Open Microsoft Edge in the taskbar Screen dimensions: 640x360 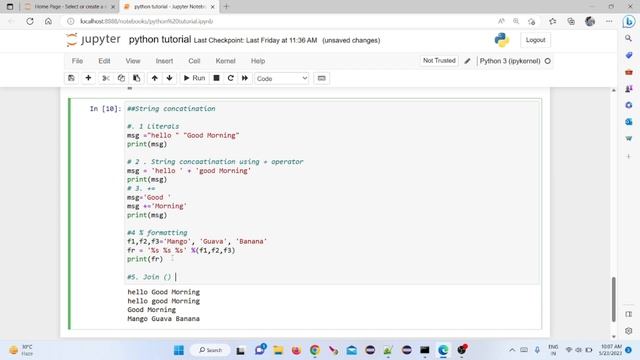click(x=443, y=350)
